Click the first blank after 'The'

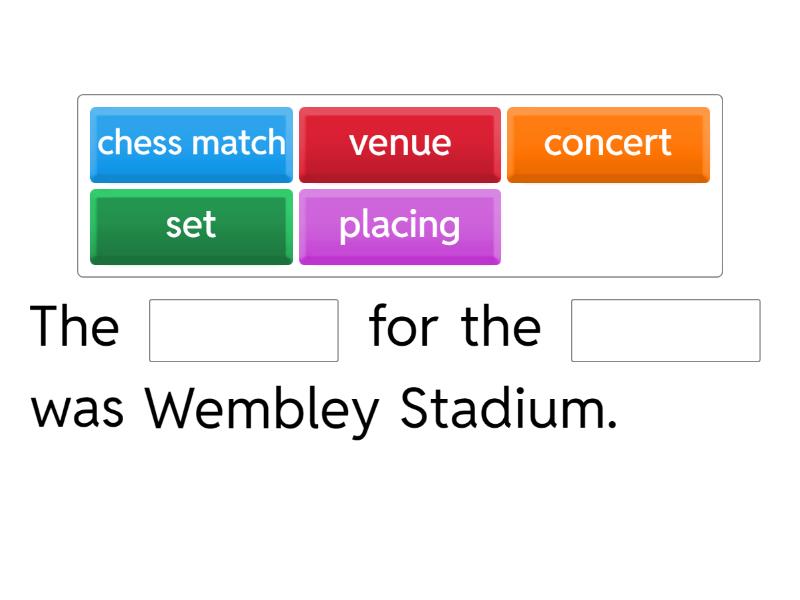244,330
